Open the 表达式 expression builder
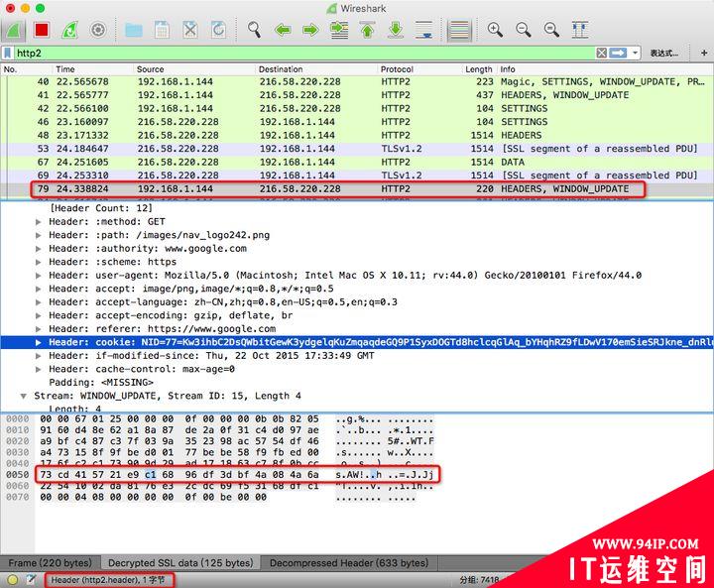The width and height of the screenshot is (714, 588). [x=663, y=54]
